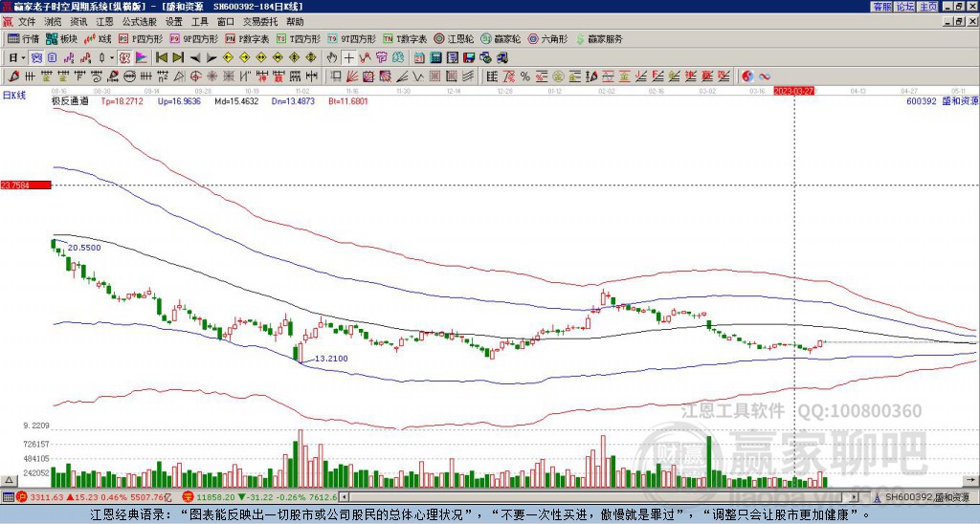The image size is (980, 524).
Task: Click the 日K线 chart label
Action: (14, 96)
